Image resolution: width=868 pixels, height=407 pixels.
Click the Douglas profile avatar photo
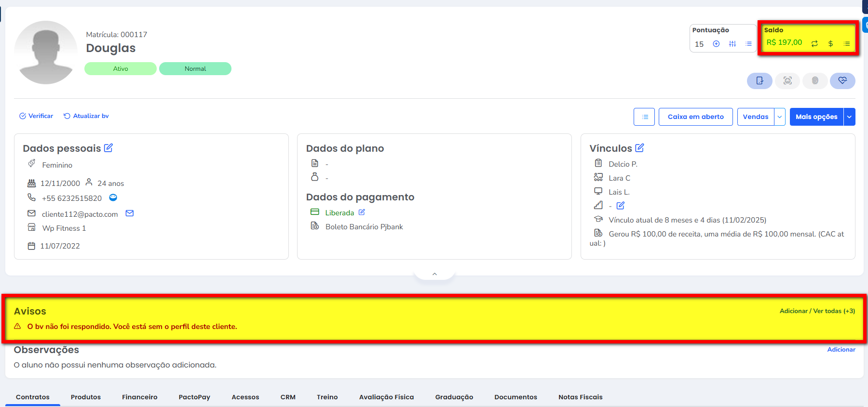pyautogui.click(x=46, y=53)
